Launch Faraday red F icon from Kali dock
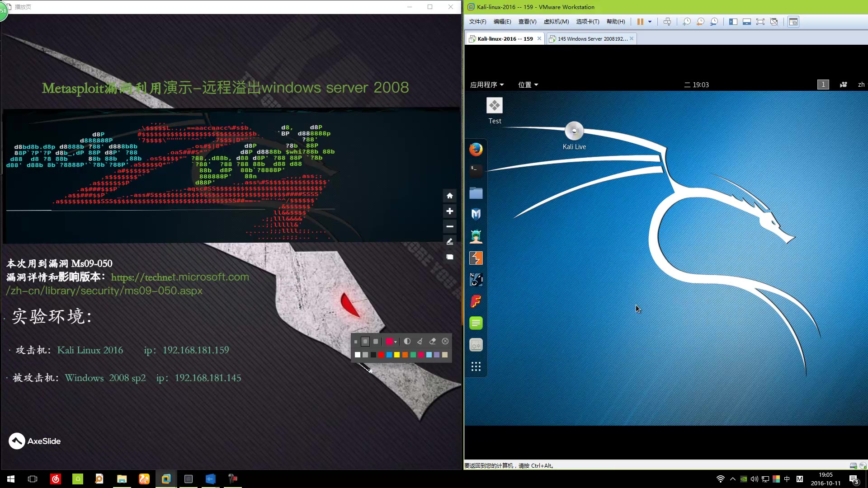The image size is (868, 488). click(x=476, y=301)
